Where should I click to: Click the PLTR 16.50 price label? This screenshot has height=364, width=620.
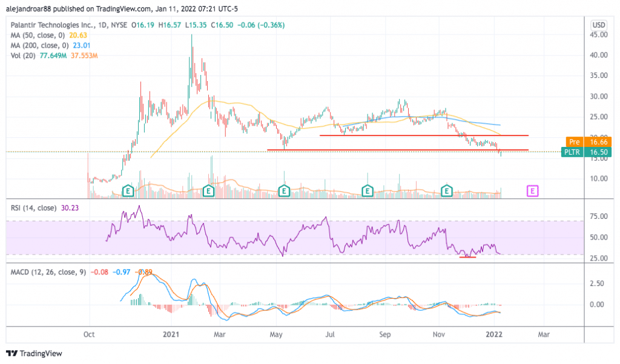(586, 152)
